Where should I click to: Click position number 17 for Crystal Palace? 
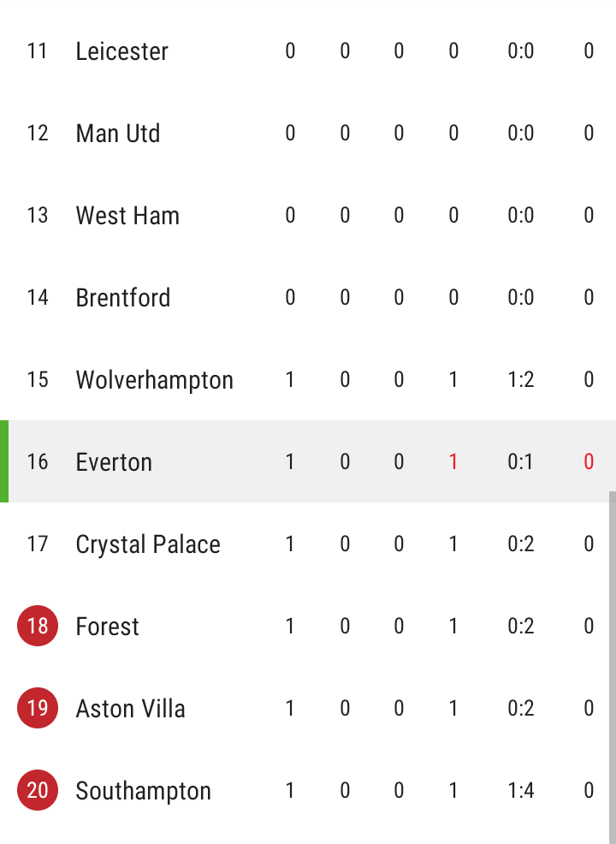coord(38,544)
